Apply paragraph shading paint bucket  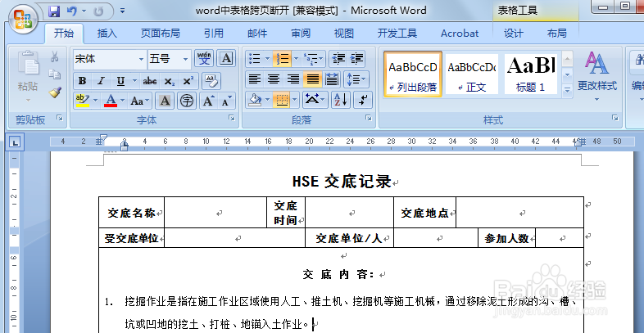click(x=256, y=100)
